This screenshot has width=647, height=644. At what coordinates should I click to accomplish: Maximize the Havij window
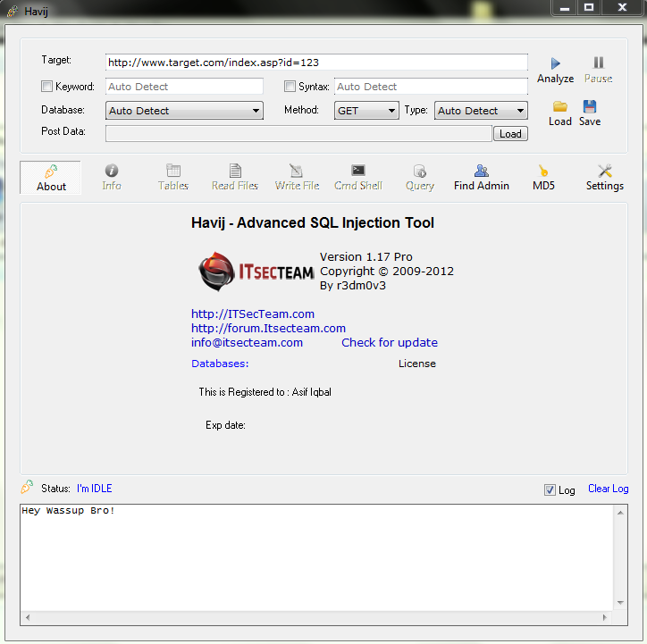589,8
